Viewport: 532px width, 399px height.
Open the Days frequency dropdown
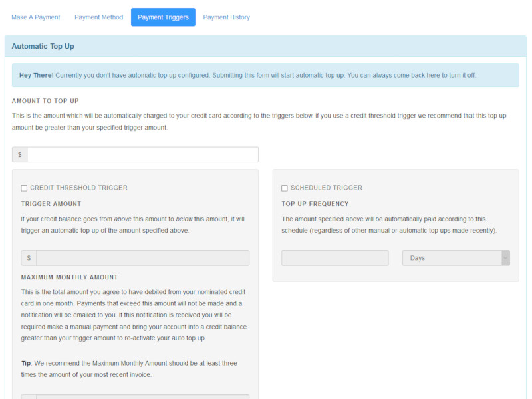(456, 258)
